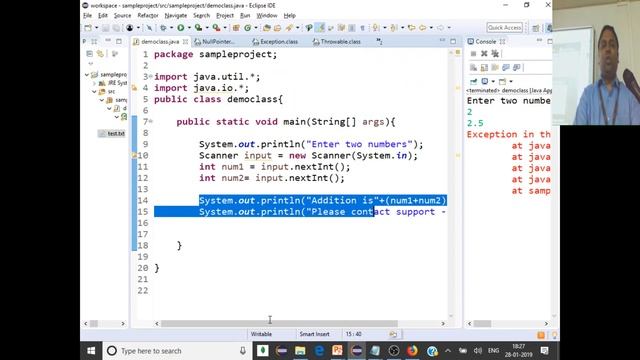Click Open Console icon in Console view

(x=502, y=81)
